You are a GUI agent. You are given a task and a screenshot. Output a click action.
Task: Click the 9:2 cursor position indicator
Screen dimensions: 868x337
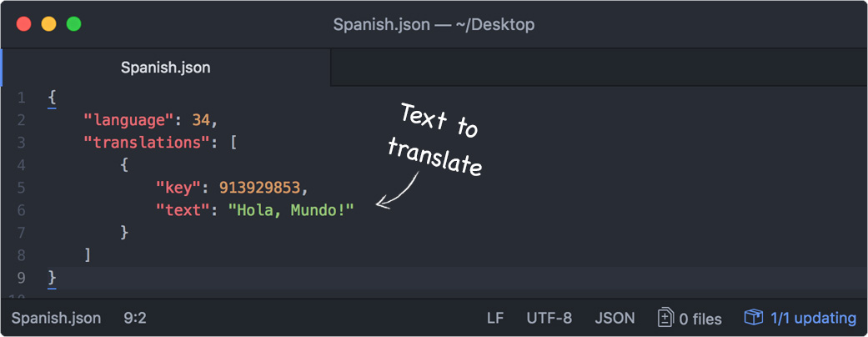pos(136,319)
